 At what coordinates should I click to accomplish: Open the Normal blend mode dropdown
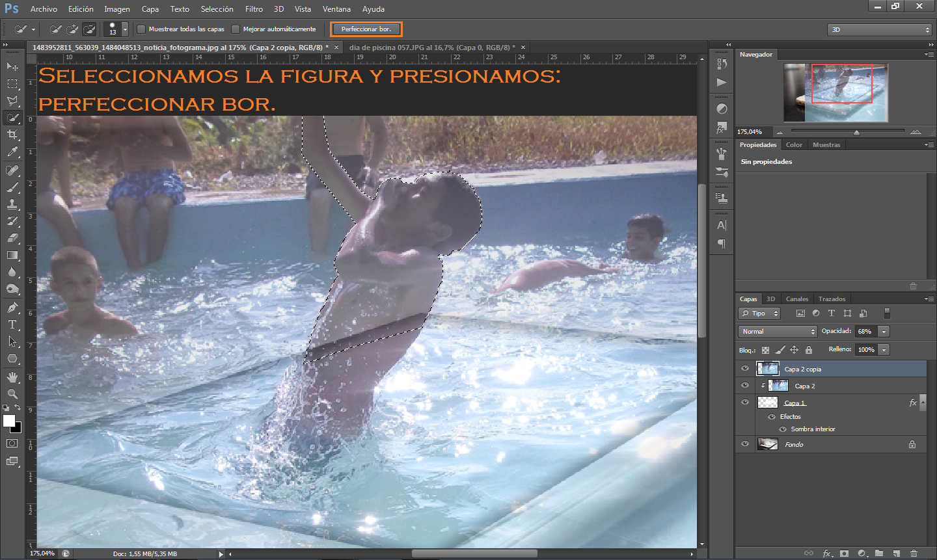pos(778,332)
